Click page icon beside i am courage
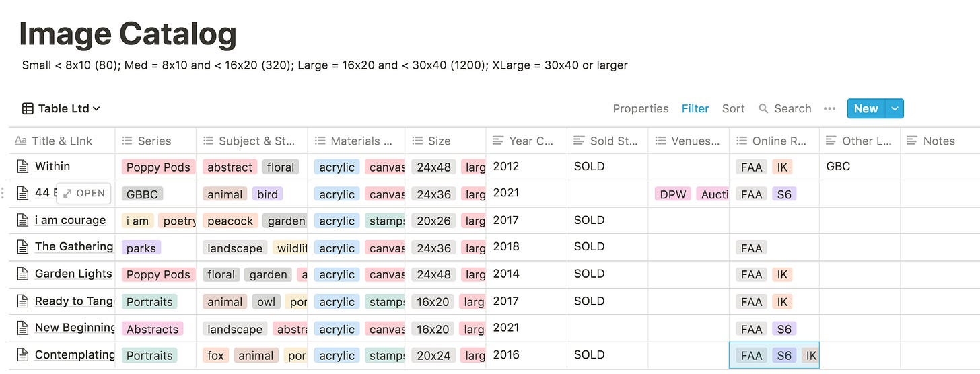 [23, 220]
